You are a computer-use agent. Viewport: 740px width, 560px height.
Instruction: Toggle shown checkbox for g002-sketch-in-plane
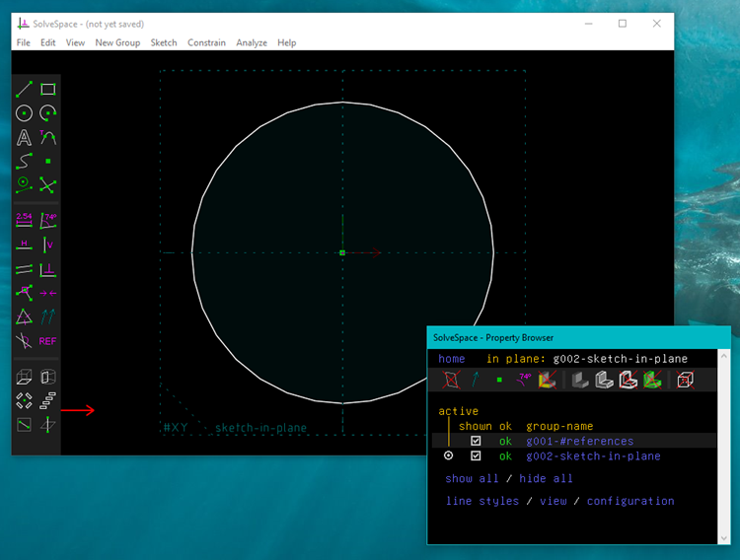[x=476, y=456]
